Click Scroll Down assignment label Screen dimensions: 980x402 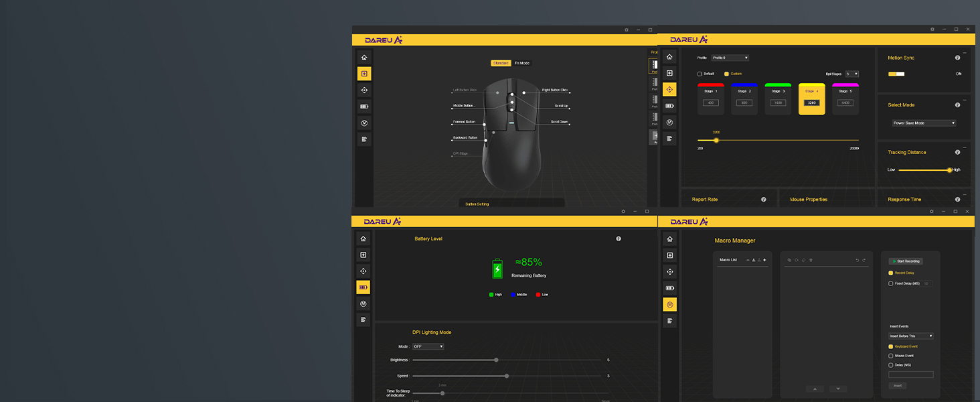point(560,122)
